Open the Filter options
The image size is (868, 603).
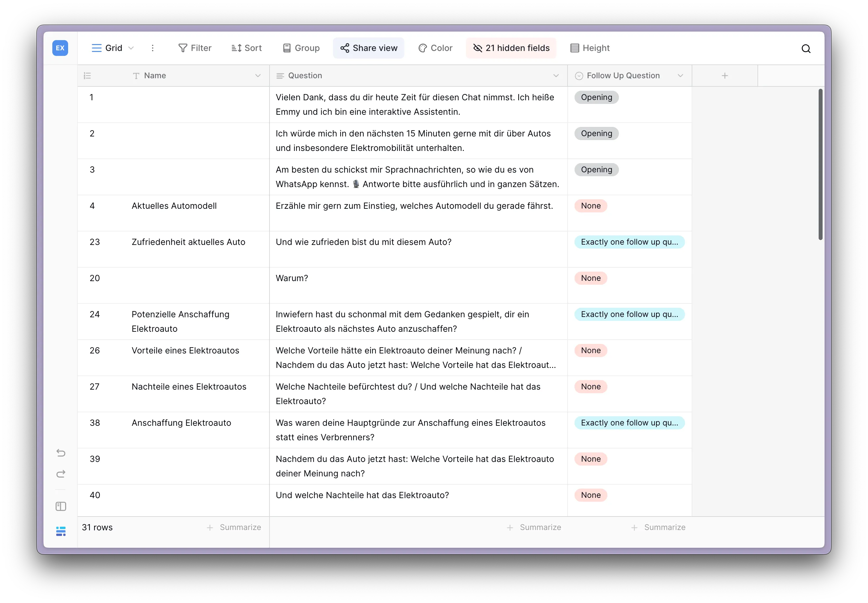click(x=195, y=48)
